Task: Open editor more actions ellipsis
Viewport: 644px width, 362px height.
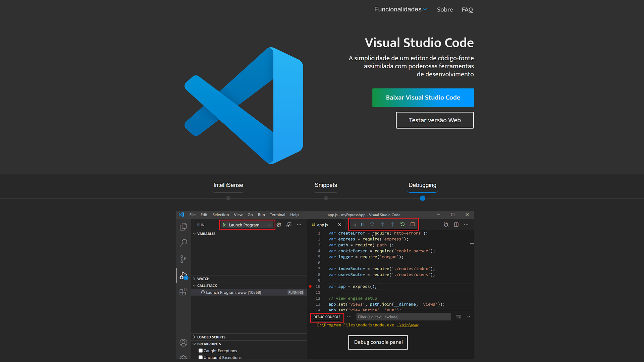Action: (x=466, y=225)
